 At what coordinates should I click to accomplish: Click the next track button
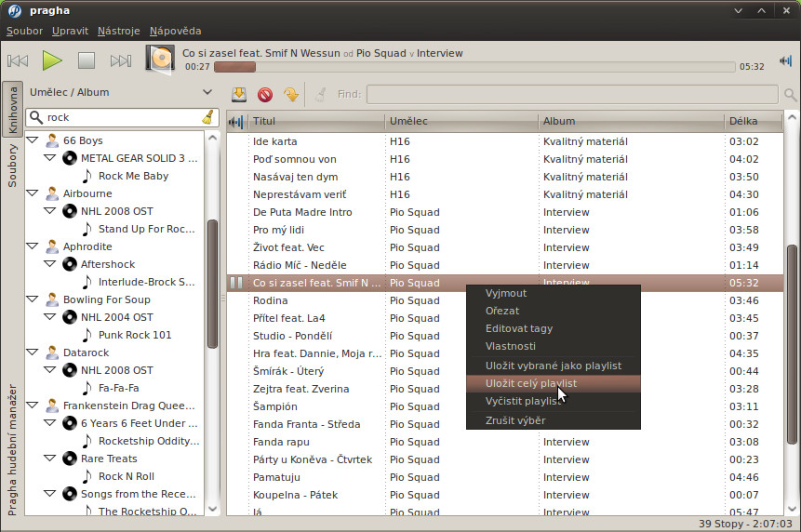(x=121, y=60)
